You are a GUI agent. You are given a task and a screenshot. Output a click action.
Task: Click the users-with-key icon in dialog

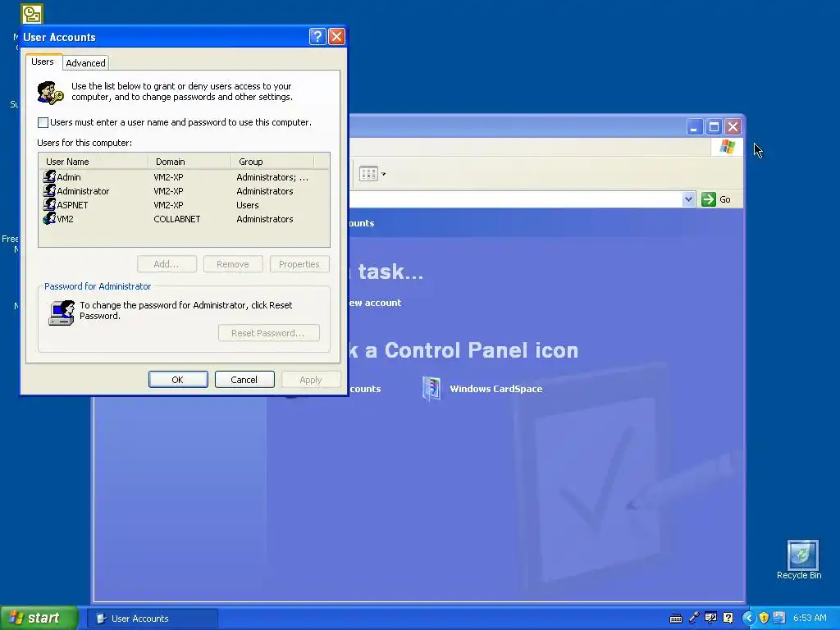coord(50,92)
